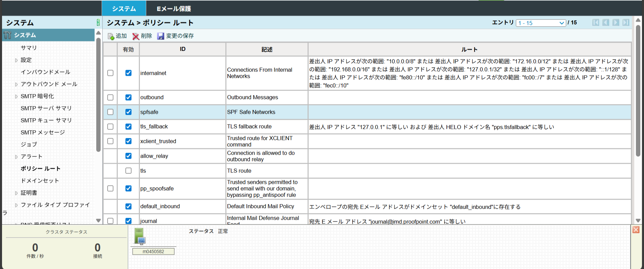Open ドメインセット in the sidebar
Viewport: 644px width, 269px height.
(40, 181)
